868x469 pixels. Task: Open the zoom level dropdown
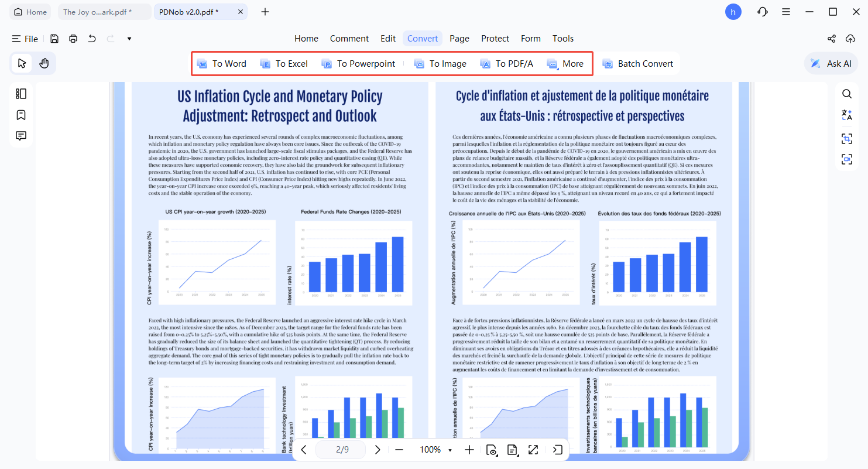coord(450,450)
